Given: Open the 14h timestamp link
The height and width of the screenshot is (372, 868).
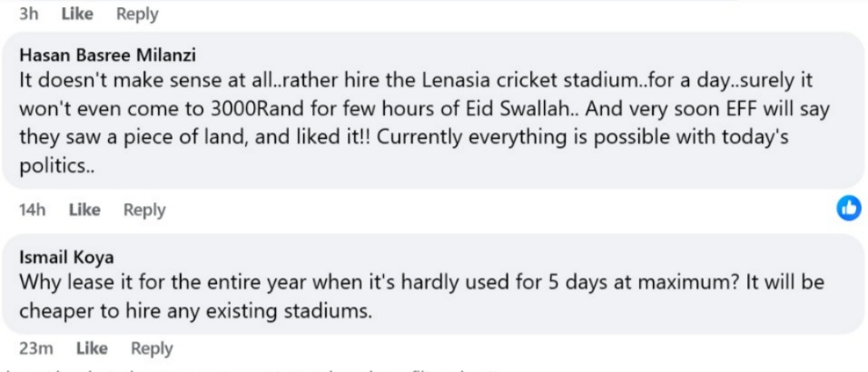Looking at the screenshot, I should point(33,210).
